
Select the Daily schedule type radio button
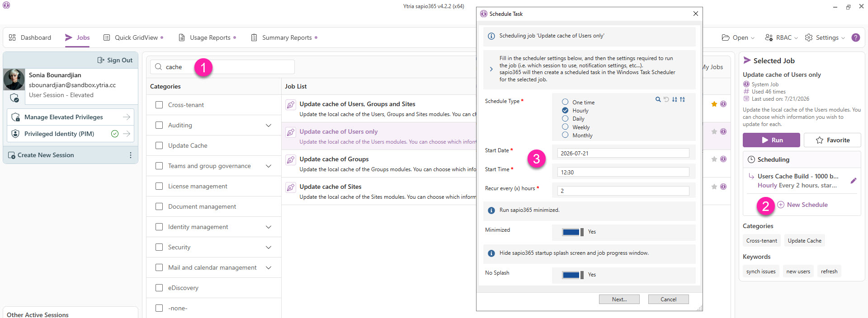coord(565,118)
